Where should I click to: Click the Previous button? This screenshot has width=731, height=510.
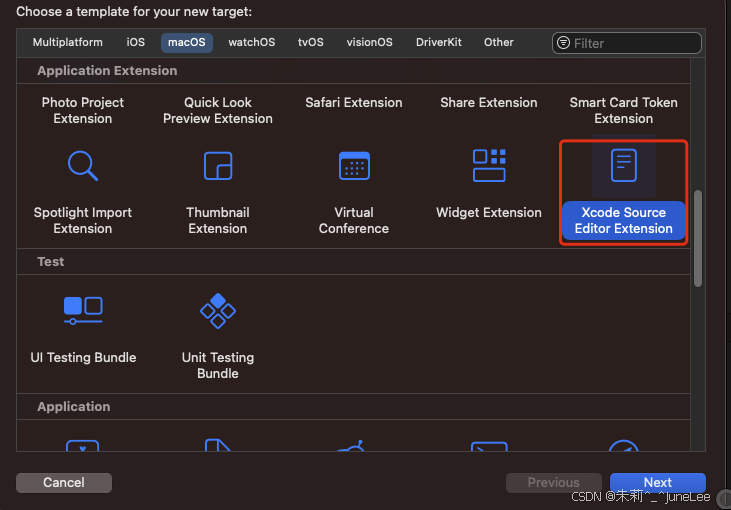coord(553,482)
